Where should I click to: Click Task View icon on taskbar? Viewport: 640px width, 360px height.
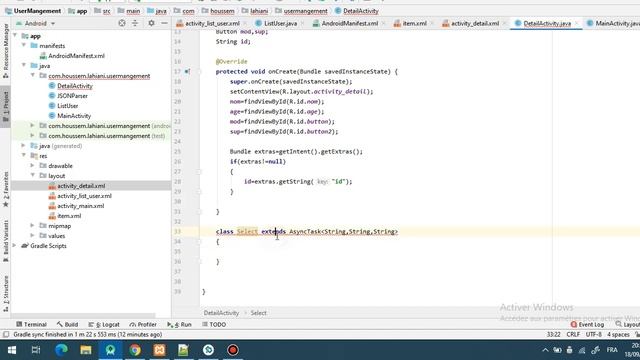pyautogui.click(x=36, y=350)
